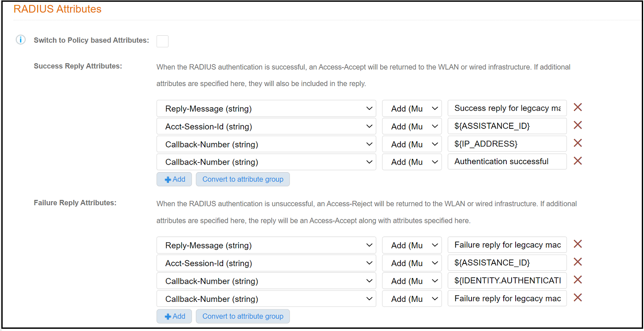
Task: Delete the Callback-Number row with ${IP_ADDRESS} value
Action: tap(577, 143)
